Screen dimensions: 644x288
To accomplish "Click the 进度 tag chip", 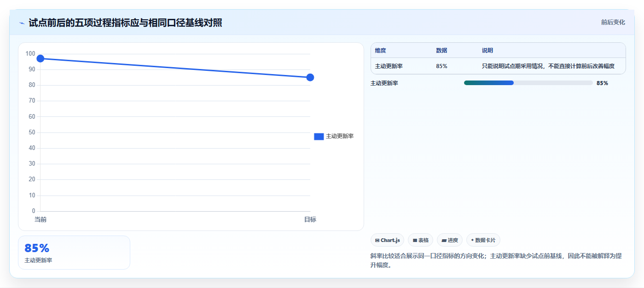I will pyautogui.click(x=450, y=240).
